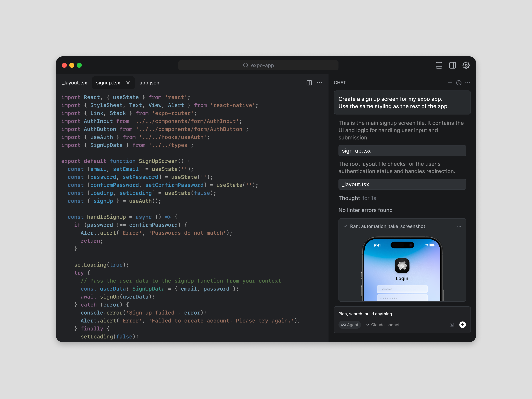Viewport: 532px width, 399px height.
Task: Click the left panel layout icon in titlebar
Action: 439,65
